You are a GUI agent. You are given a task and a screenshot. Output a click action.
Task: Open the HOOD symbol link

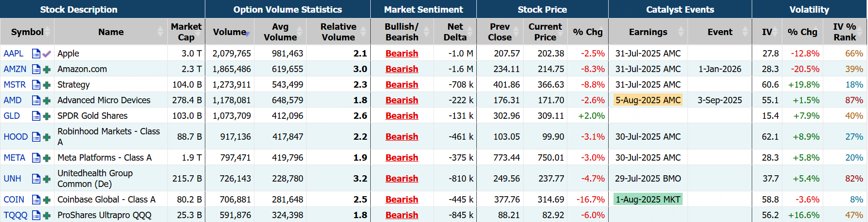coord(16,137)
